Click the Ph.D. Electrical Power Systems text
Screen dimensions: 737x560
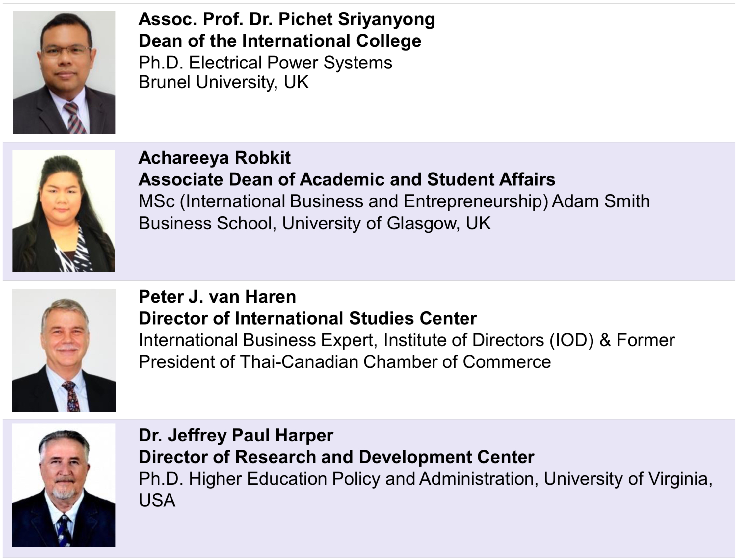(265, 63)
